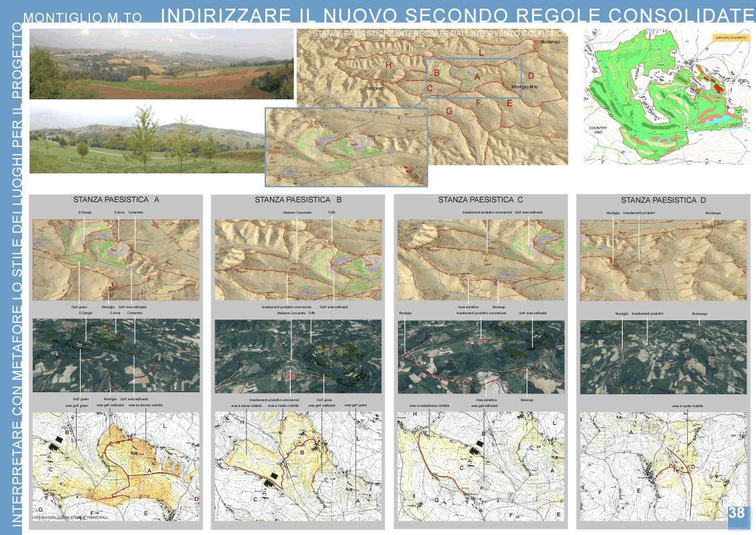Select the STANZA PAESISTICA D heading
Screen dimensions: 756x535
663,200
